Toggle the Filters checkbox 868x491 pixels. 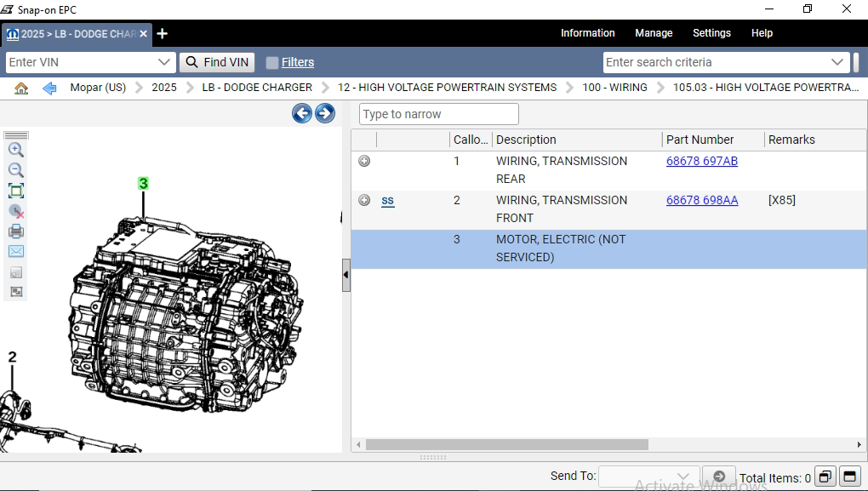271,63
